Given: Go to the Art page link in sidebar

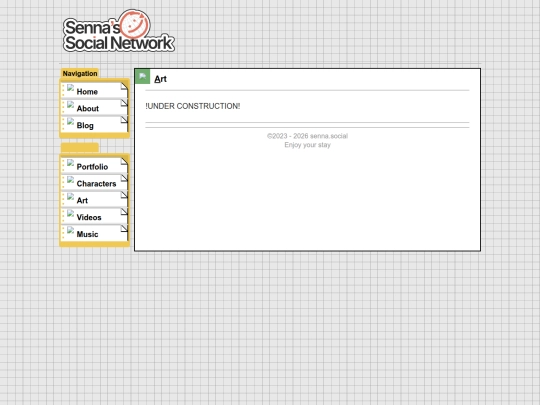Looking at the screenshot, I should tap(94, 200).
